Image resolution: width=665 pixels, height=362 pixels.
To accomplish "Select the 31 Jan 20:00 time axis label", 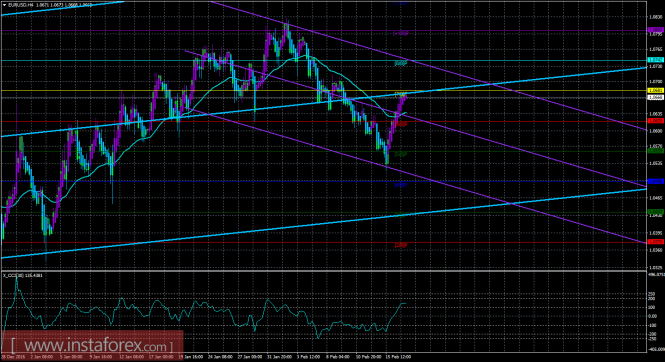I will [279, 357].
